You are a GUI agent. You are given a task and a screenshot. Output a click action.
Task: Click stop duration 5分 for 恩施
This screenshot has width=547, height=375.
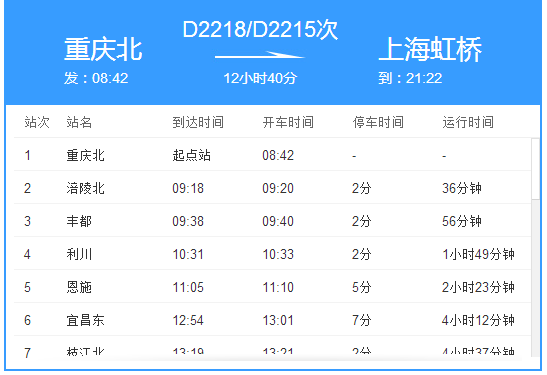pyautogui.click(x=361, y=287)
